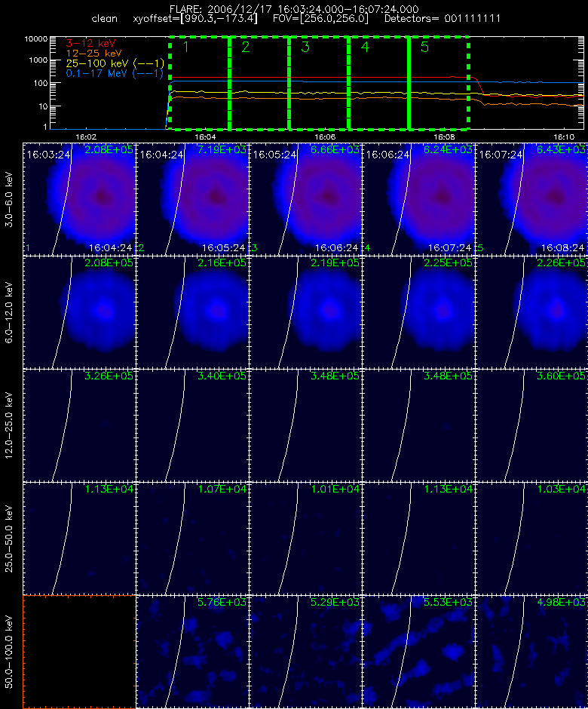Click the 25.0-50.0 keV row label
588x709 pixels.
[9, 539]
